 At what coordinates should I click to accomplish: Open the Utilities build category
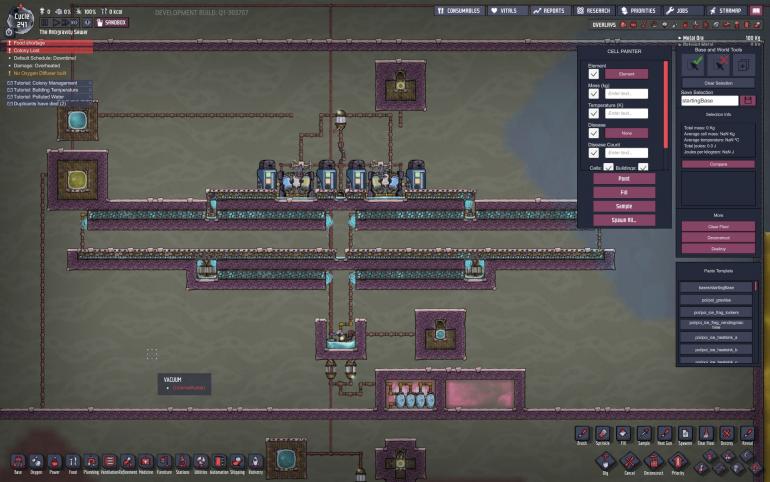click(200, 463)
